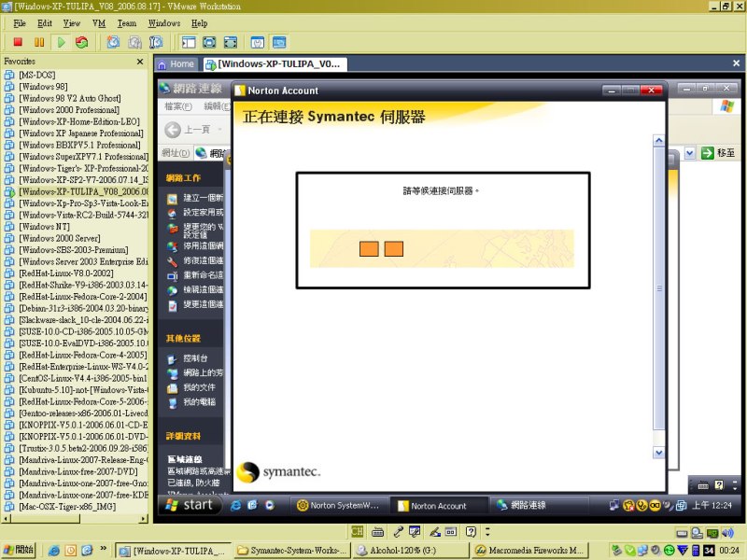Click the guest XP start button

(x=190, y=505)
